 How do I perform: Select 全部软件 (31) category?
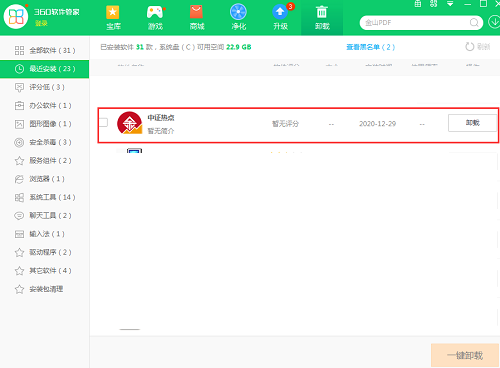(x=45, y=50)
